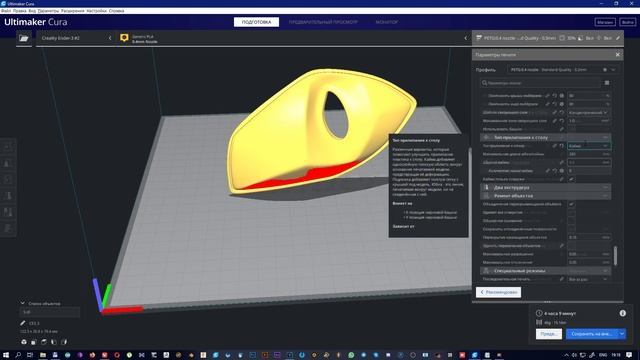Click the Rotate tool in left toolbar
The image size is (640, 360).
click(x=8, y=179)
